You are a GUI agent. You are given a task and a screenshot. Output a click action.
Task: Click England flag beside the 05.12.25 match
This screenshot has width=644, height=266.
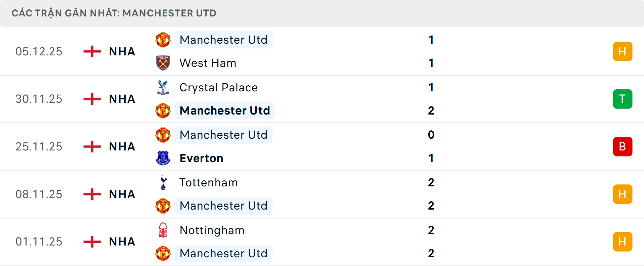(x=92, y=51)
